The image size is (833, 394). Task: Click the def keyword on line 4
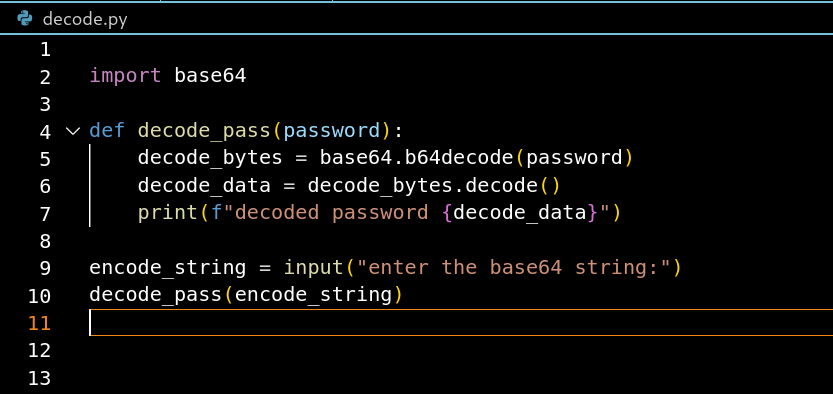[107, 131]
